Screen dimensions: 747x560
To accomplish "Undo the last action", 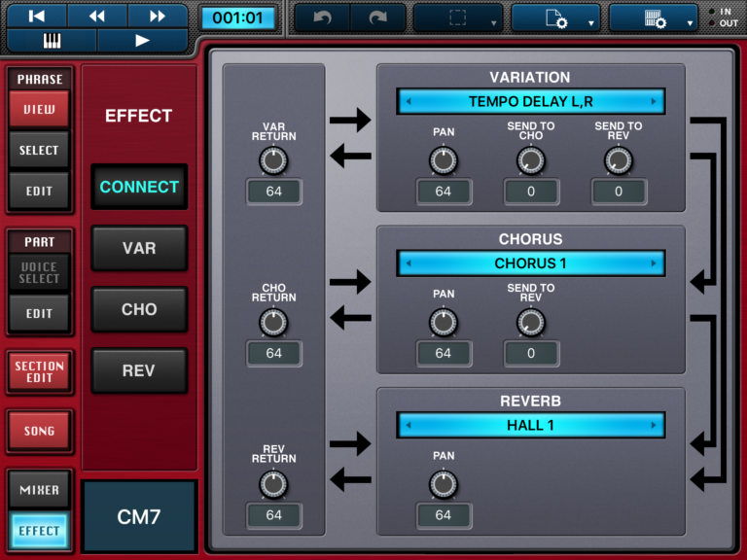I will coord(323,18).
